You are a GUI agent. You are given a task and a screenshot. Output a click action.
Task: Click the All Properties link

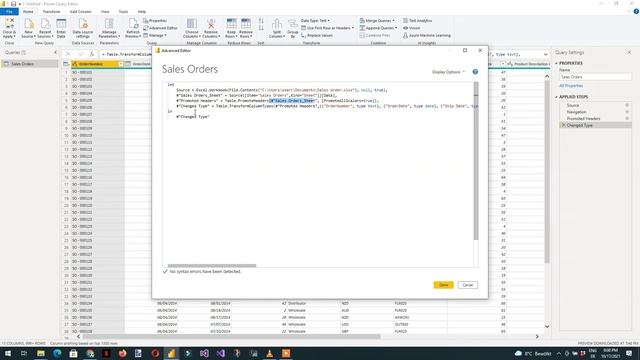[571, 86]
